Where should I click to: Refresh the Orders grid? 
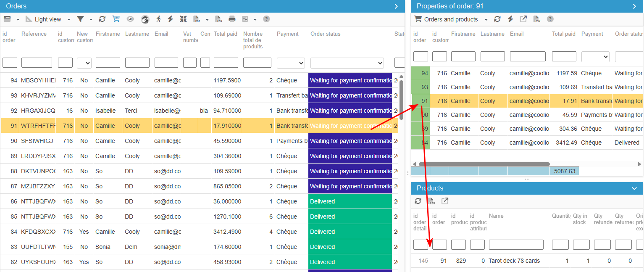[102, 19]
